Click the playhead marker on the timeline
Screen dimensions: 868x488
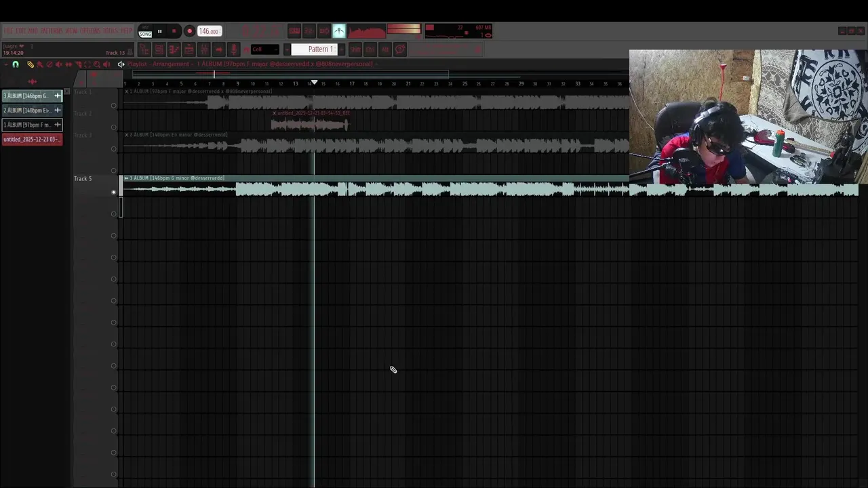314,82
